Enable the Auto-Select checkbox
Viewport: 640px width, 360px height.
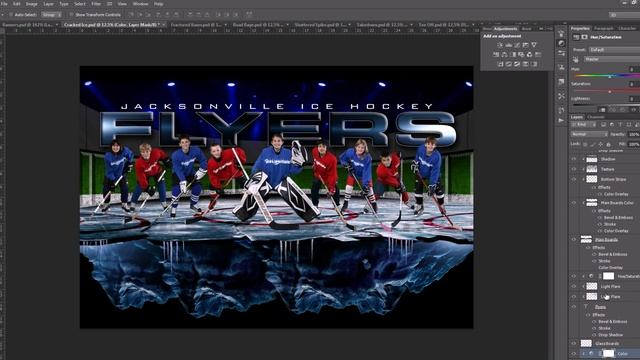point(11,15)
